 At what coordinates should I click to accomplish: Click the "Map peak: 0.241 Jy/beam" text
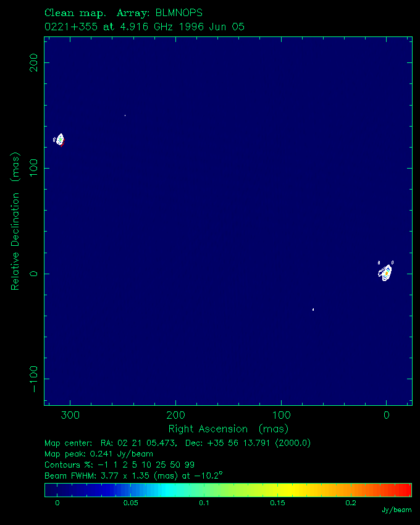tap(99, 454)
